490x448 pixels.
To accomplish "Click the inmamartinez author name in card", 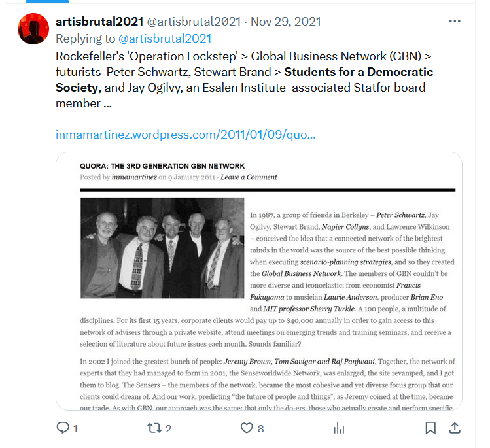I will click(134, 177).
